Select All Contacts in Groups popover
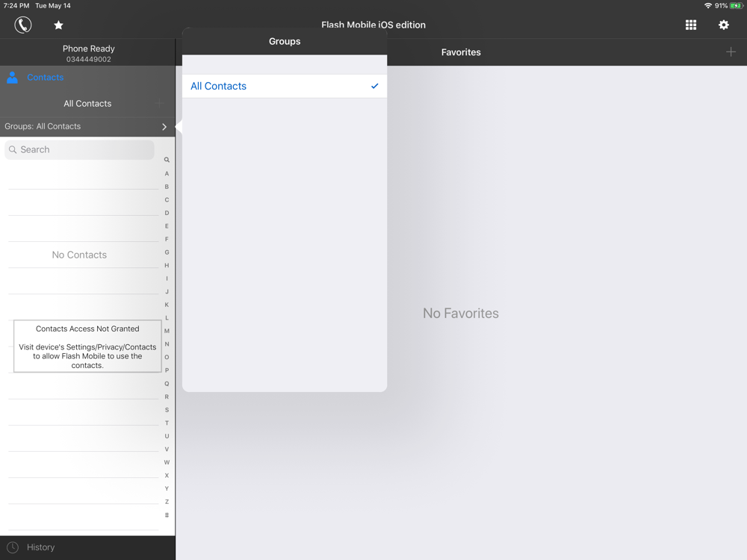 285,86
